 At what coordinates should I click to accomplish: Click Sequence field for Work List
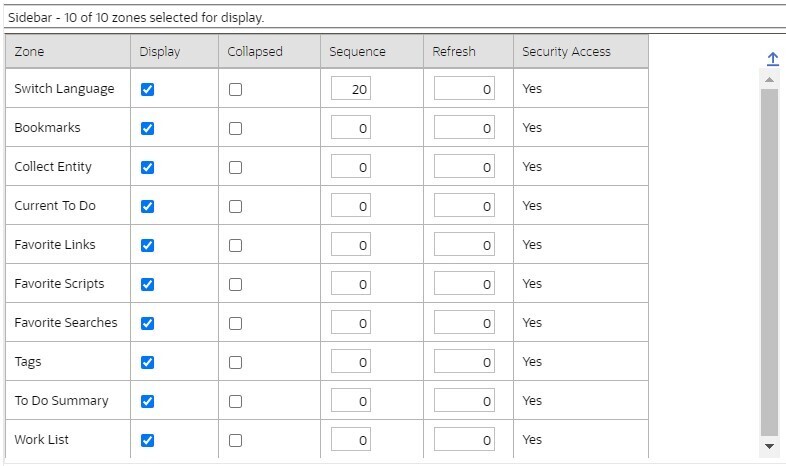351,440
